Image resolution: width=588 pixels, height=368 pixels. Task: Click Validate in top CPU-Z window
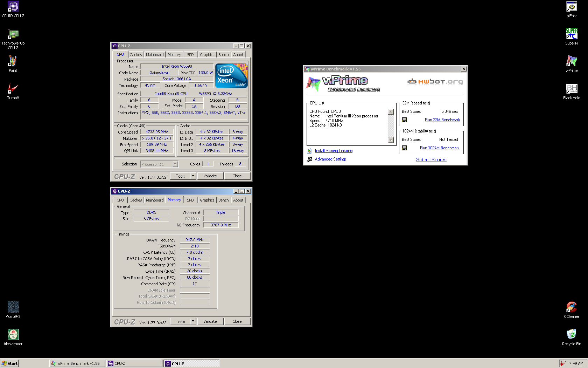click(x=210, y=176)
